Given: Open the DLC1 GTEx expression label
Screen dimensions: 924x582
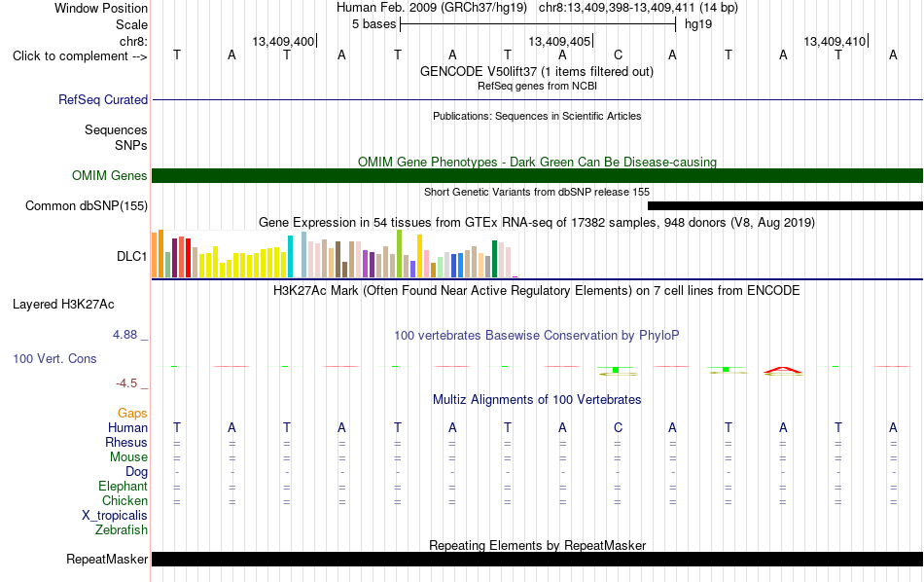Looking at the screenshot, I should click(x=131, y=257).
